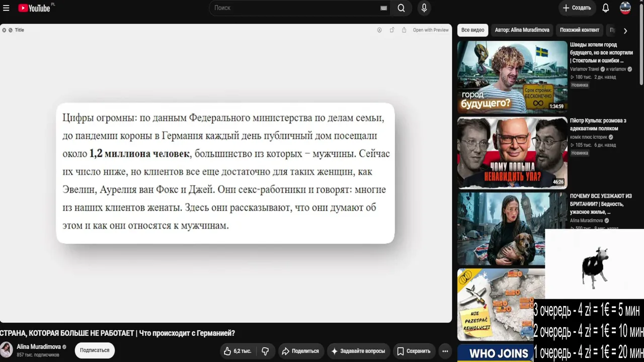The width and height of the screenshot is (644, 362).
Task: Open Alina Muradimova channel avatar
Action: tap(7, 350)
